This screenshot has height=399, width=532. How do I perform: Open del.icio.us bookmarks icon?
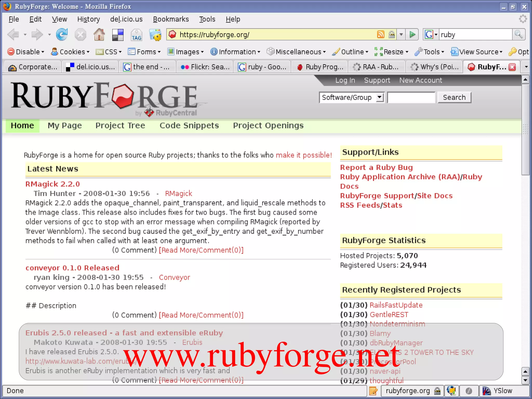(118, 35)
